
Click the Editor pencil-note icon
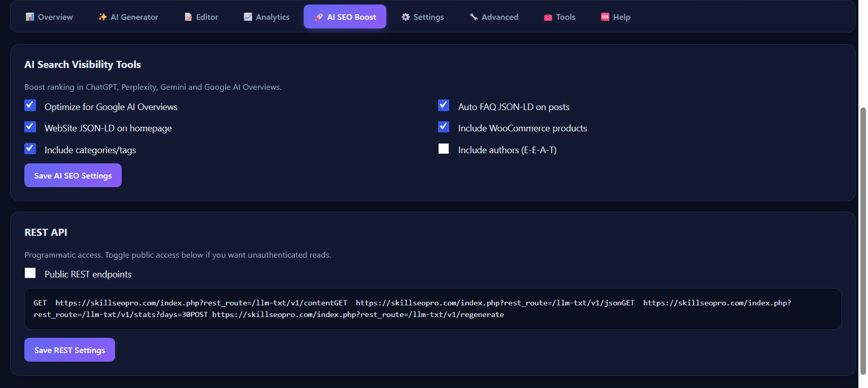188,17
